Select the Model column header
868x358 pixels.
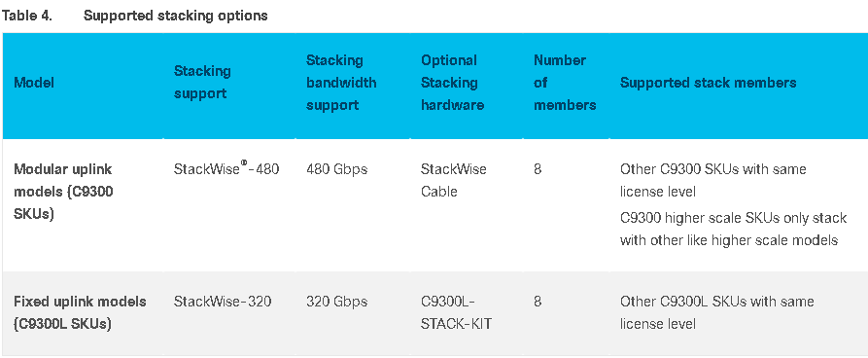34,83
